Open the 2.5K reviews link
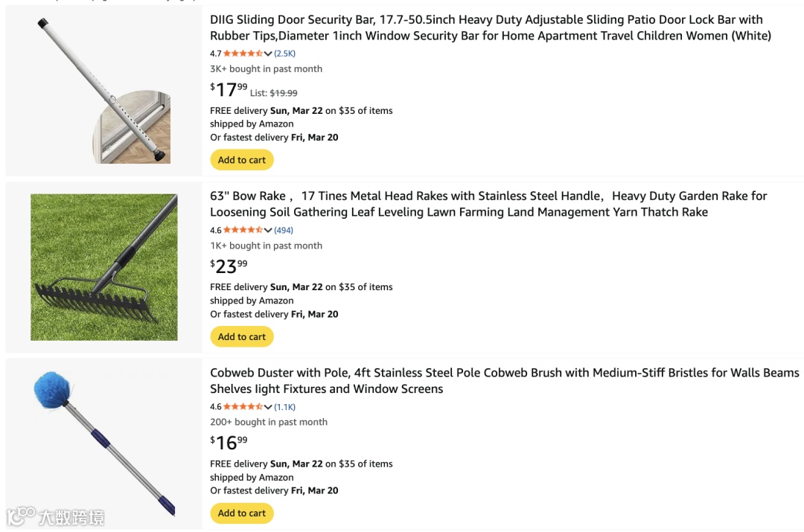This screenshot has width=804, height=532. point(285,54)
